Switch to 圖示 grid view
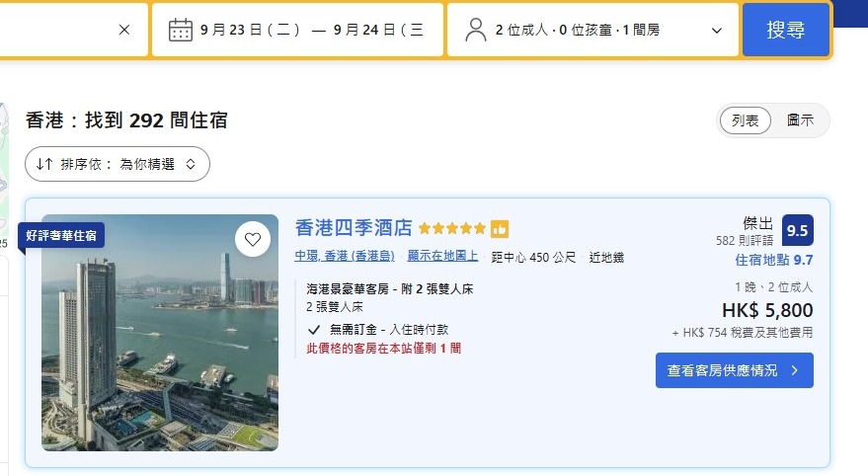This screenshot has width=868, height=476. [800, 120]
